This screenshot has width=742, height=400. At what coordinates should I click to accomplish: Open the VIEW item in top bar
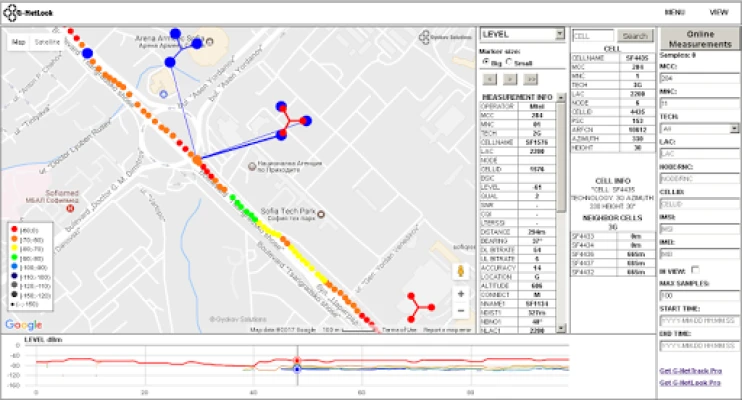coord(719,12)
